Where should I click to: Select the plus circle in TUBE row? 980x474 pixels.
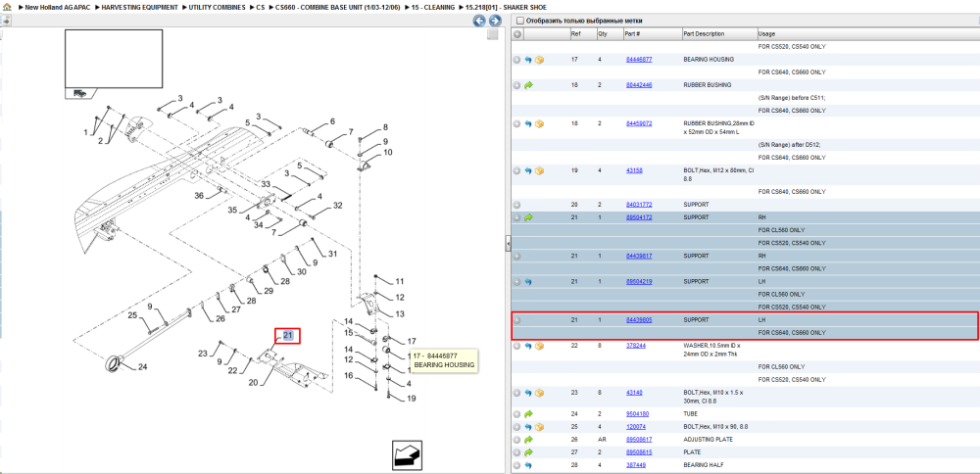tap(516, 414)
